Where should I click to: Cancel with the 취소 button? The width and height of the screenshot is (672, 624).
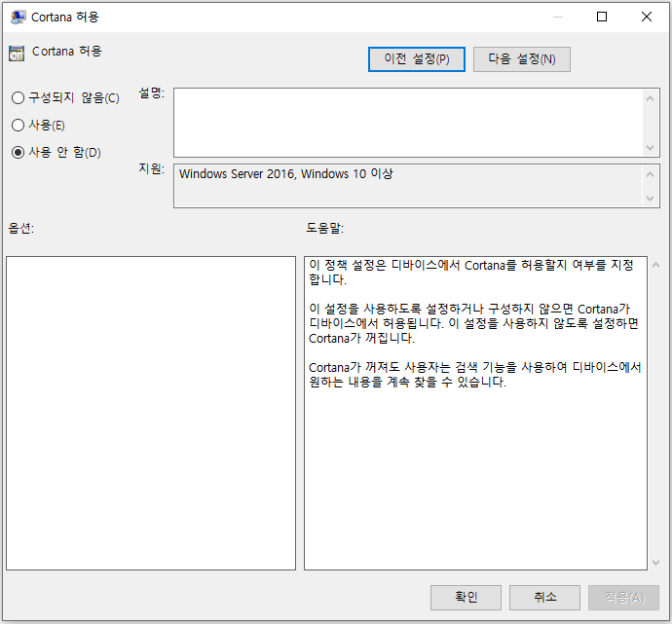click(544, 598)
